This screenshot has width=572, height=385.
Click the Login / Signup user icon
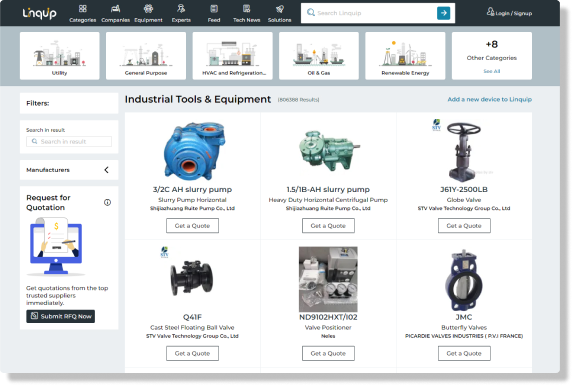pyautogui.click(x=490, y=12)
